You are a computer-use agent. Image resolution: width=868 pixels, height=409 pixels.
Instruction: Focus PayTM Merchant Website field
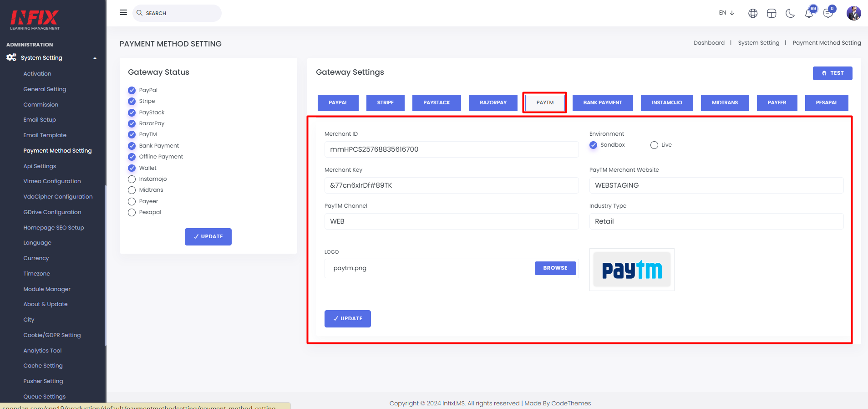point(716,185)
